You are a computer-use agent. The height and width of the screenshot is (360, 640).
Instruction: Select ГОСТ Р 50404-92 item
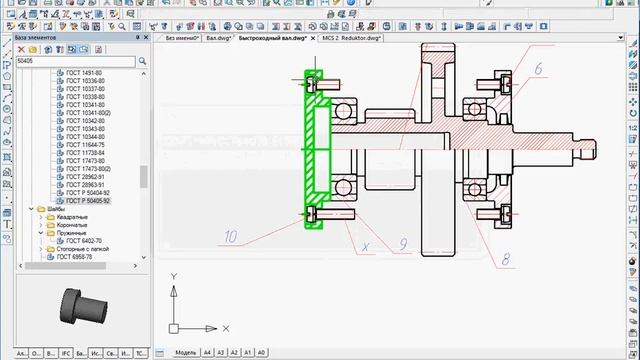(88, 193)
